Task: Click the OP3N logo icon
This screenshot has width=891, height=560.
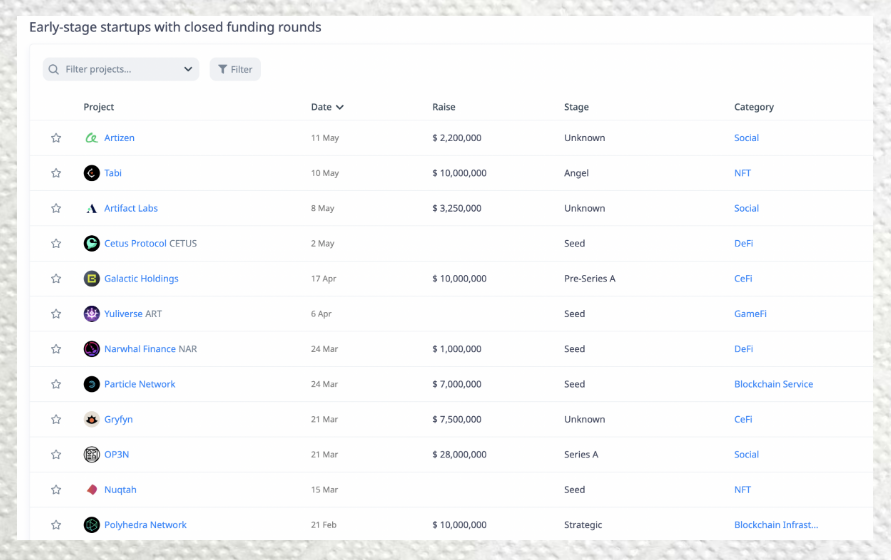Action: point(91,455)
